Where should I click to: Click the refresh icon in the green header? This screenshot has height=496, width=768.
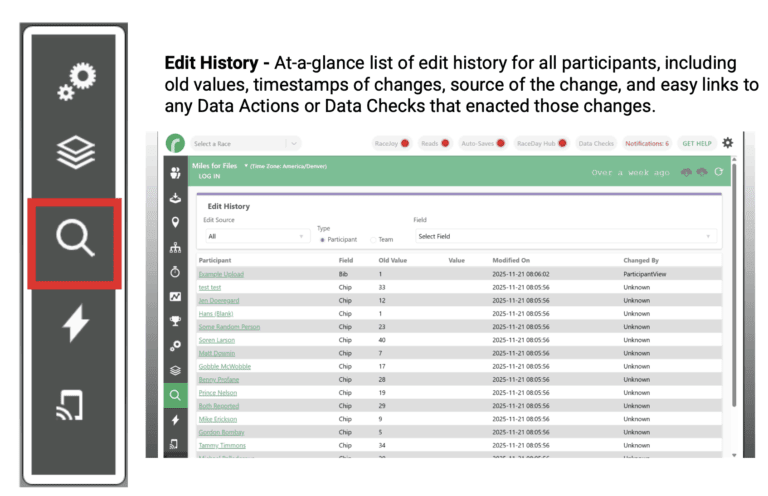pyautogui.click(x=718, y=171)
